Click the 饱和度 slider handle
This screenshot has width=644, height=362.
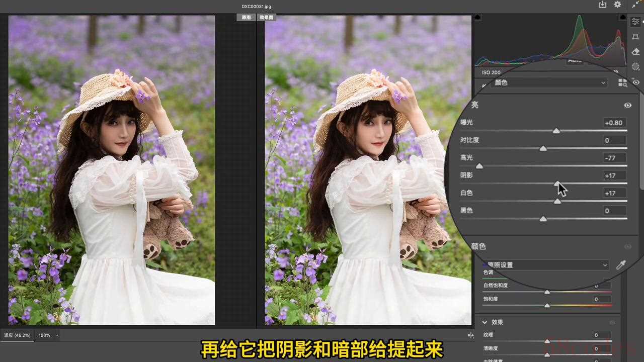(547, 306)
